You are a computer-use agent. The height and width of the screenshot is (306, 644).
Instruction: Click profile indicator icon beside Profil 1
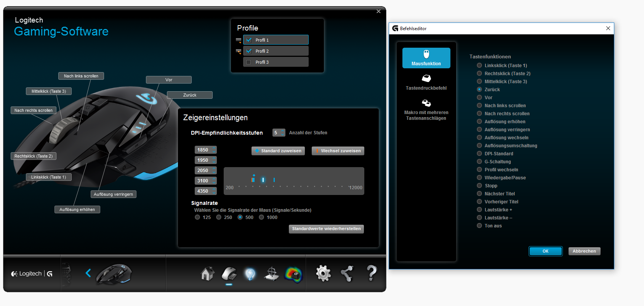[x=239, y=40]
